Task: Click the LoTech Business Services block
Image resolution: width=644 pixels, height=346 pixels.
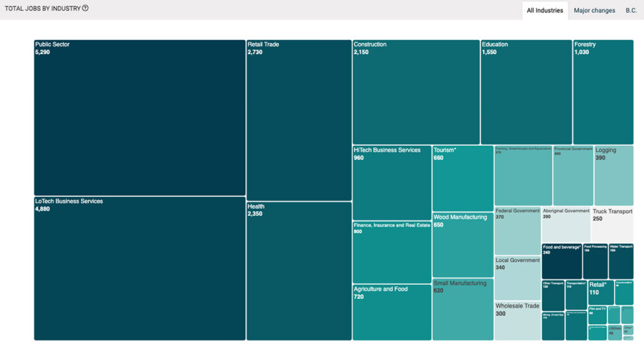Action: pos(140,269)
